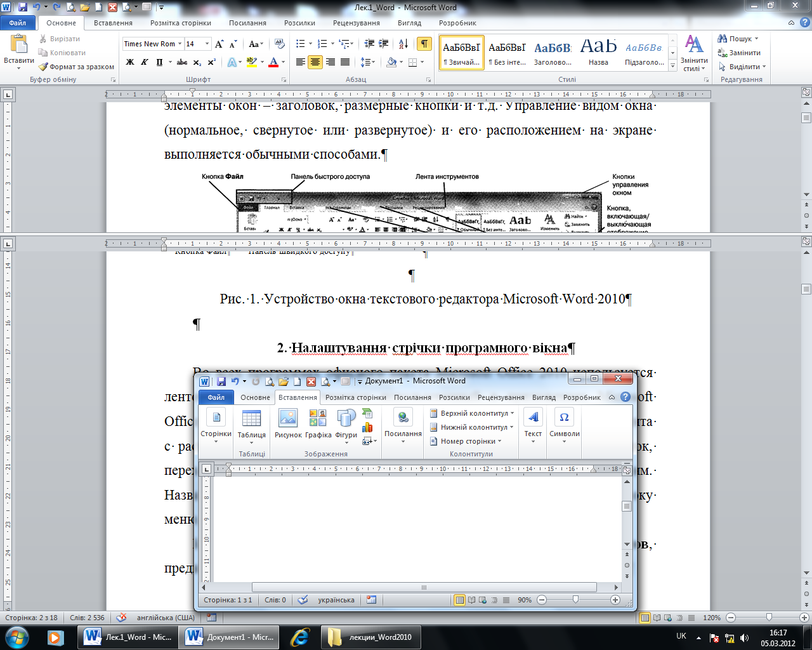Click Символи omega icon in Документ1
The height and width of the screenshot is (650, 812).
click(x=564, y=425)
